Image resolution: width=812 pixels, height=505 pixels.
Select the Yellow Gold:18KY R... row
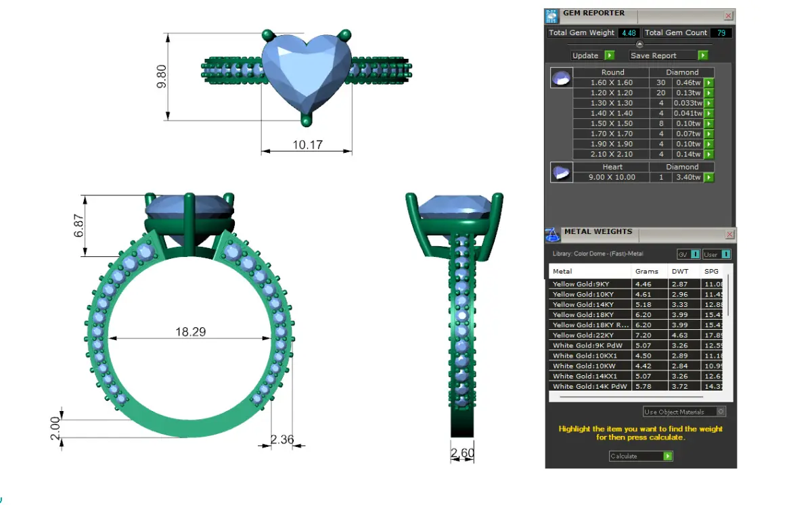click(636, 324)
